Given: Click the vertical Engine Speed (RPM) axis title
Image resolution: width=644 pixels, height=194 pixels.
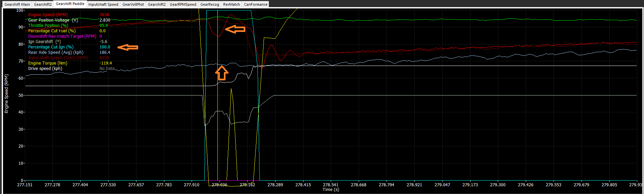Looking at the screenshot, I should coord(6,93).
